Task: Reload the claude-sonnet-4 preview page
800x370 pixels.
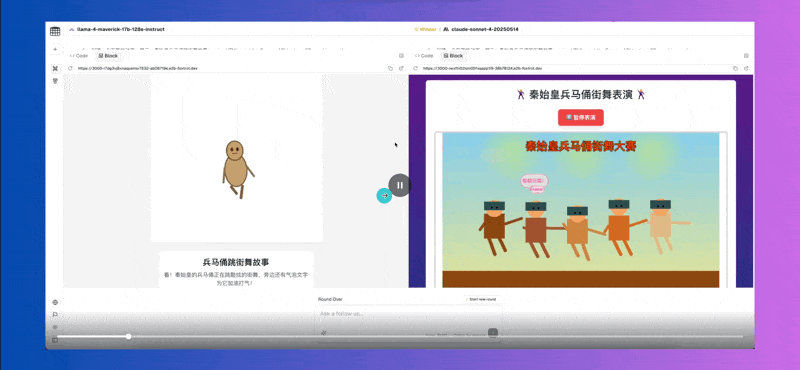Action: click(415, 68)
